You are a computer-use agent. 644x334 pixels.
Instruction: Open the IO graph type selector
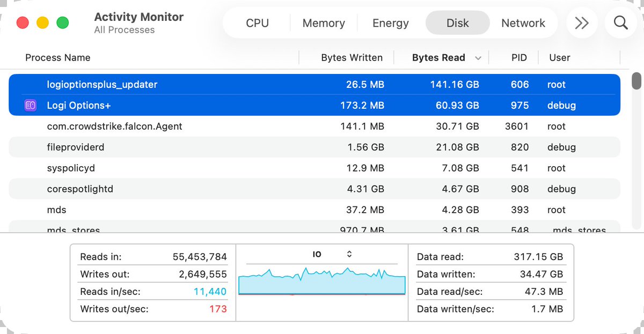click(x=349, y=254)
